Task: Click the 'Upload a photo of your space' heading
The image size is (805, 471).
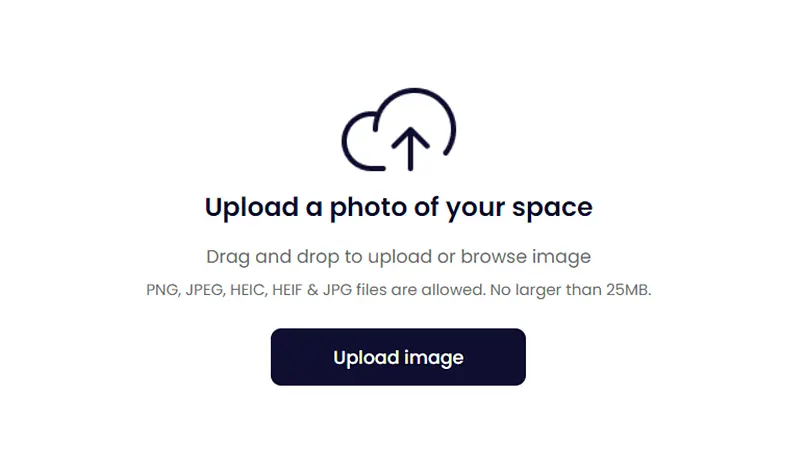Action: (x=398, y=208)
